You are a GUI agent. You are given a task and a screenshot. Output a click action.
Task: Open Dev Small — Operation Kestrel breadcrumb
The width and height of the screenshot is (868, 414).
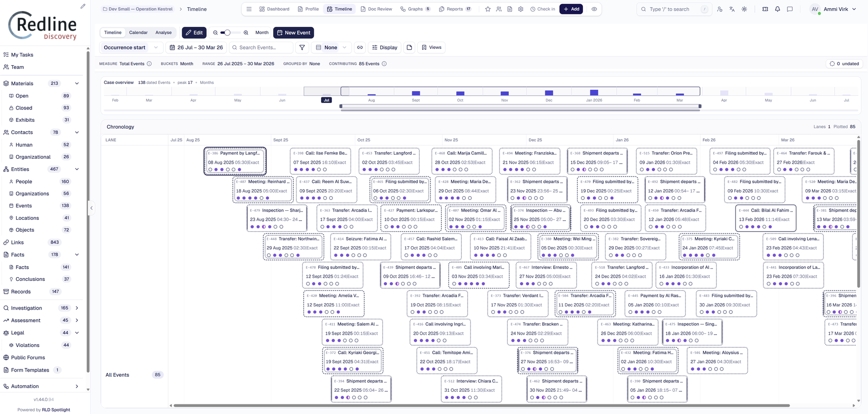(137, 9)
